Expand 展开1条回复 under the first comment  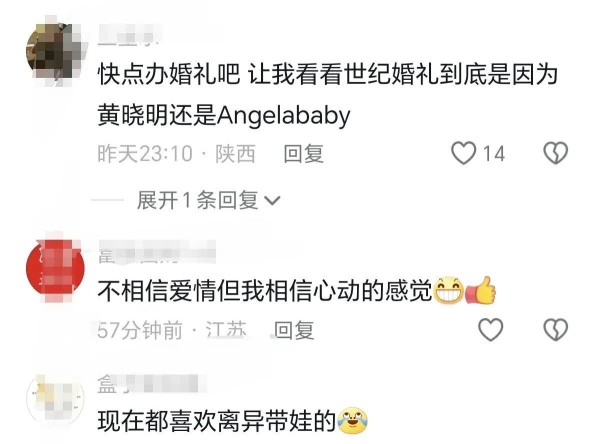tap(209, 200)
